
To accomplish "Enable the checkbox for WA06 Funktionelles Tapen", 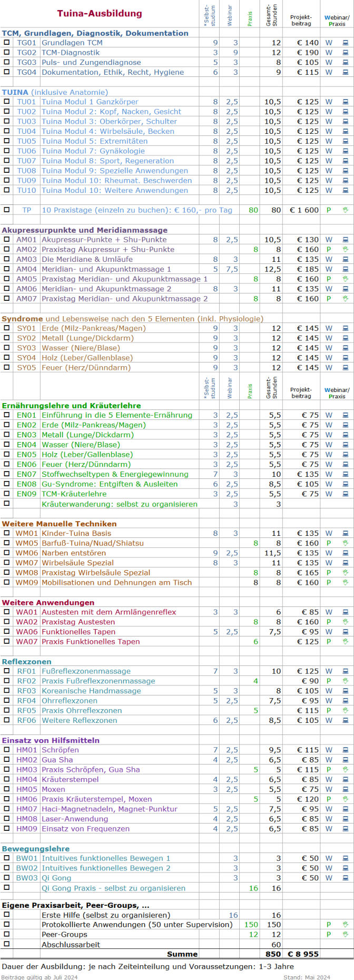I will [7, 631].
